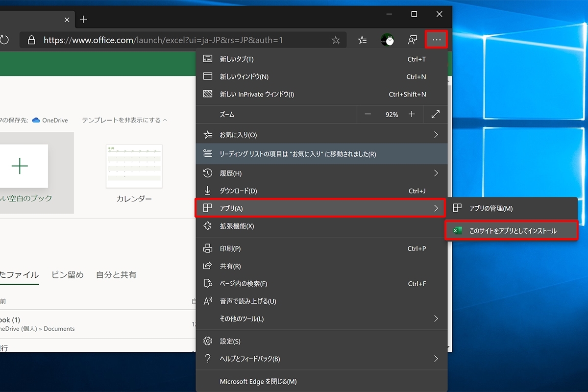Click the reading list moved notice
Image resolution: width=588 pixels, height=392 pixels.
tap(321, 154)
